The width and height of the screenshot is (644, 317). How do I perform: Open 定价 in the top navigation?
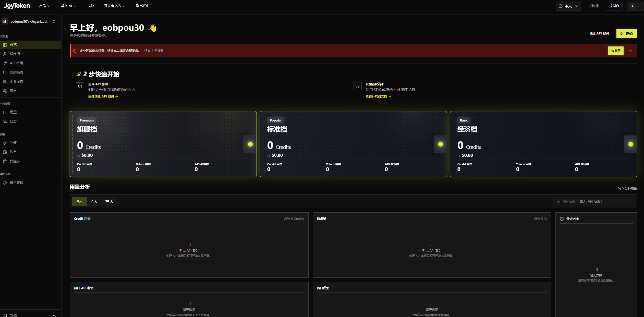[91, 6]
